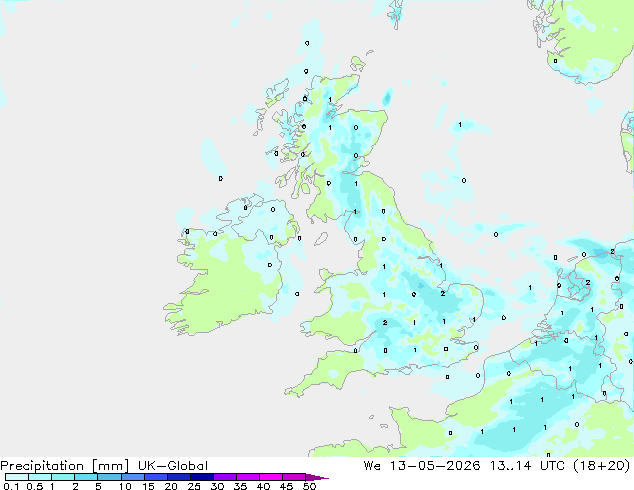Click the legend label '10'
This screenshot has width=634, height=490.
pos(125,486)
